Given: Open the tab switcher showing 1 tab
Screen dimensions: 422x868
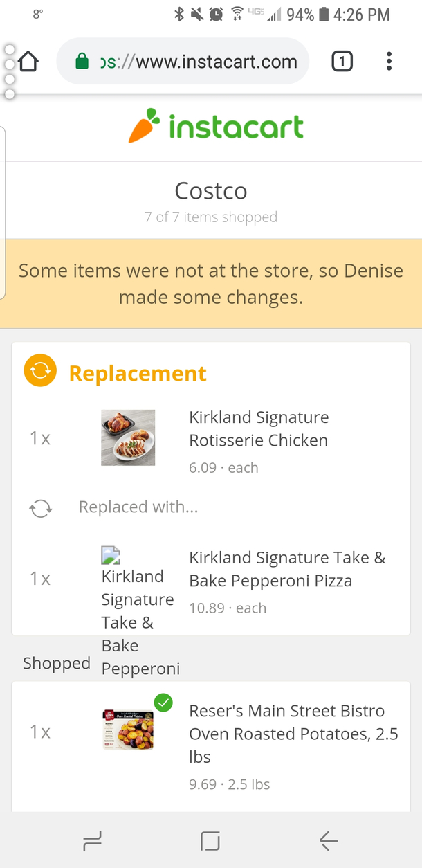Looking at the screenshot, I should pyautogui.click(x=342, y=62).
